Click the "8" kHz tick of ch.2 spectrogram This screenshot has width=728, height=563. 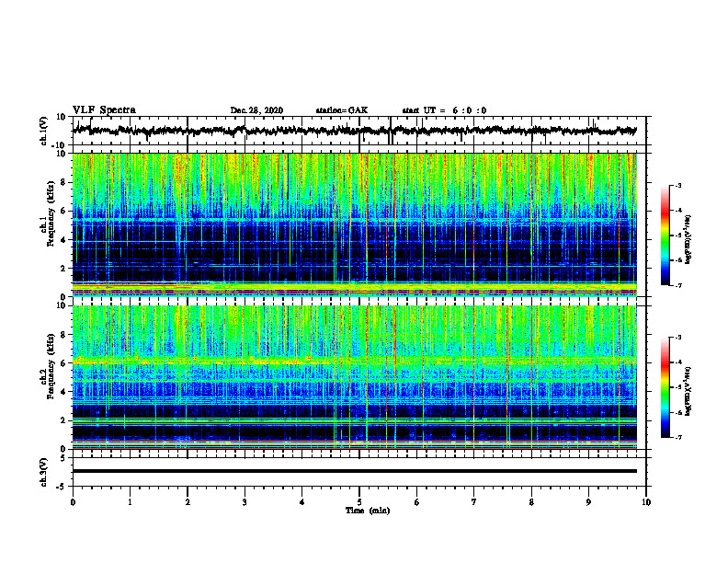pos(63,335)
